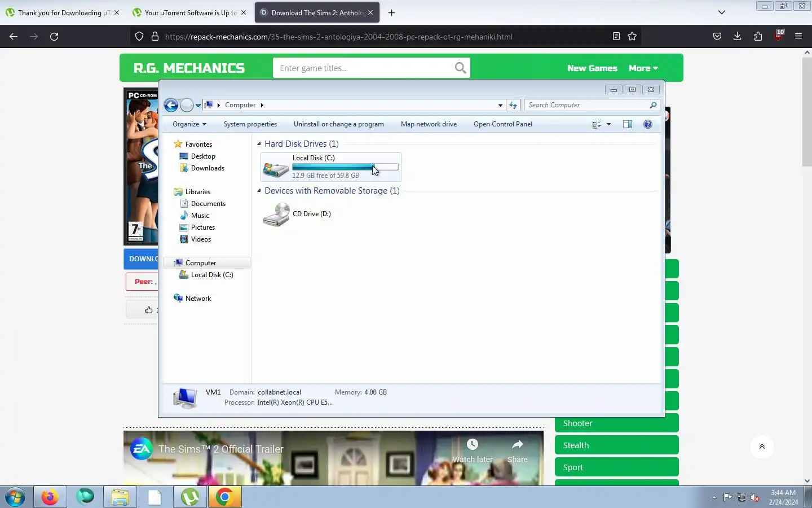The width and height of the screenshot is (812, 508).
Task: Expand the More dropdown menu
Action: (x=643, y=68)
